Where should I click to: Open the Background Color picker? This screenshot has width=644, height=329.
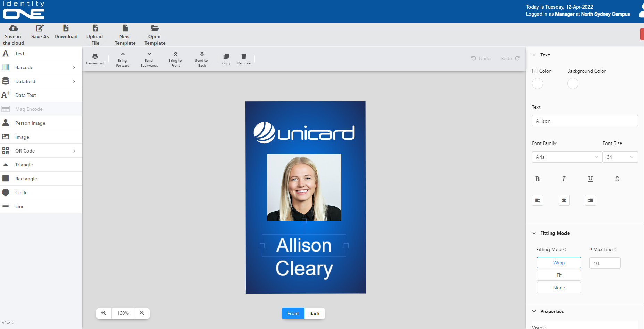click(x=573, y=83)
